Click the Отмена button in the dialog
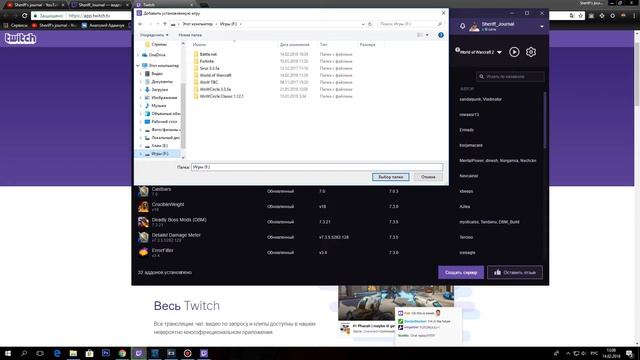640x360 pixels. click(428, 177)
